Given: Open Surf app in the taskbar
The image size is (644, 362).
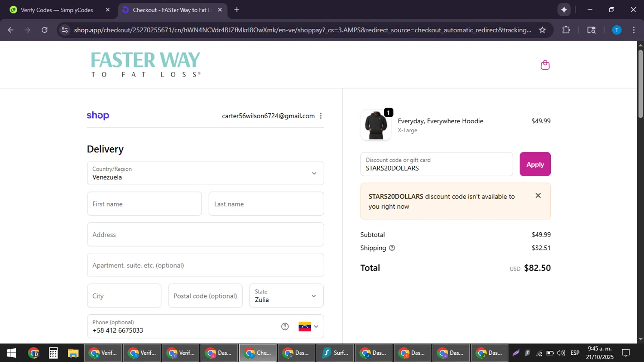Looking at the screenshot, I should point(335,353).
